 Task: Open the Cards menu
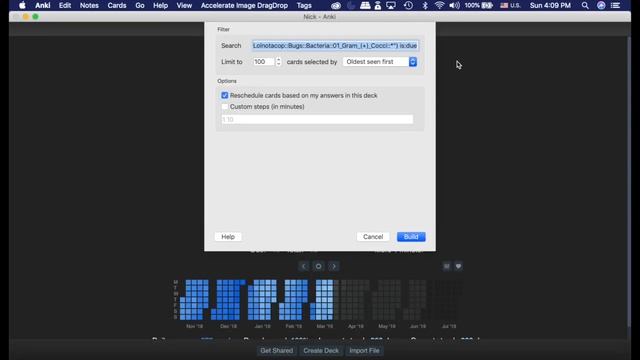(x=117, y=5)
